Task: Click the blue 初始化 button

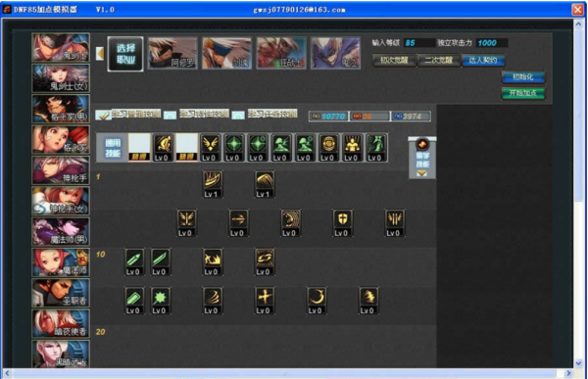Action: click(523, 77)
